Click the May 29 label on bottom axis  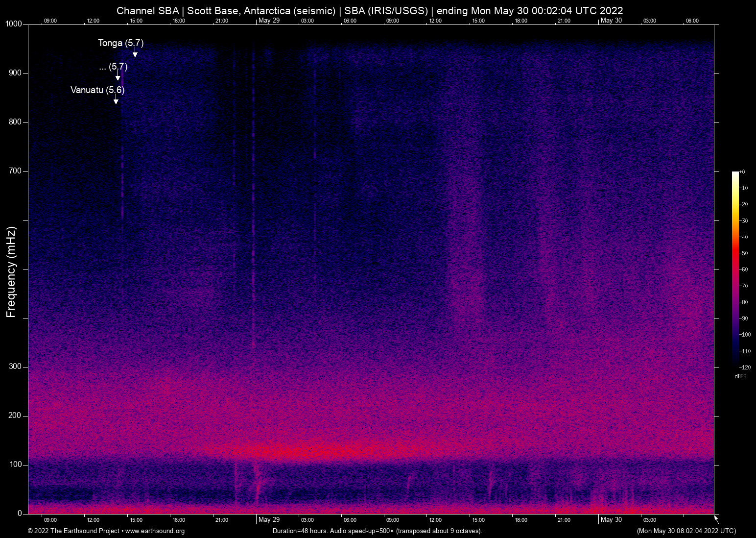[x=269, y=520]
